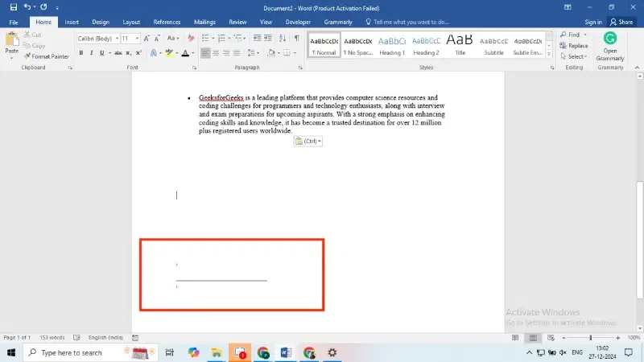Viewport: 644px width, 362px height.
Task: Toggle subscript formatting
Action: 129,53
